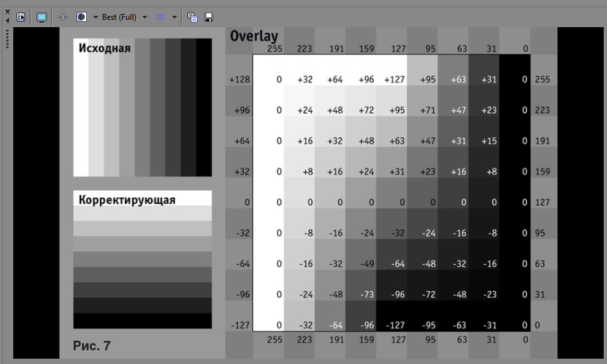Image resolution: width=607 pixels, height=364 pixels.
Task: Click the +71 cell in table
Action: 428,111
